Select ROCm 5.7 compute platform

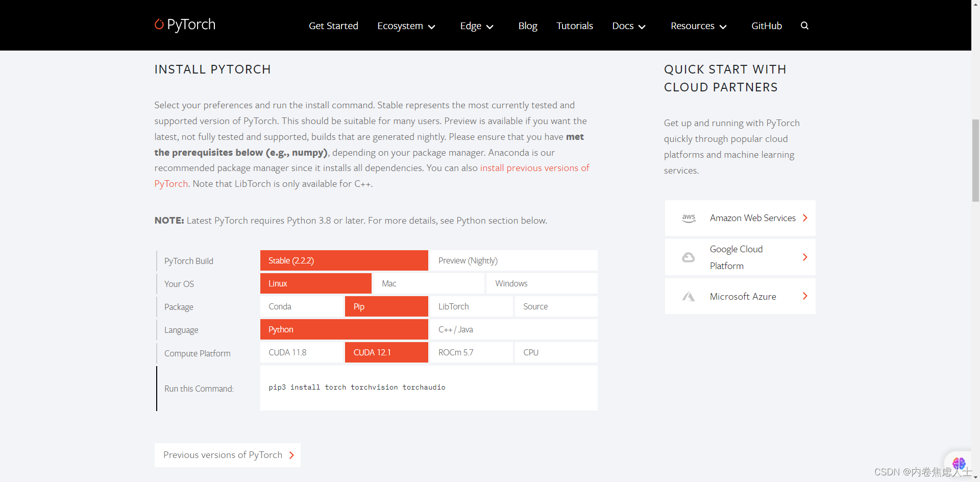472,352
